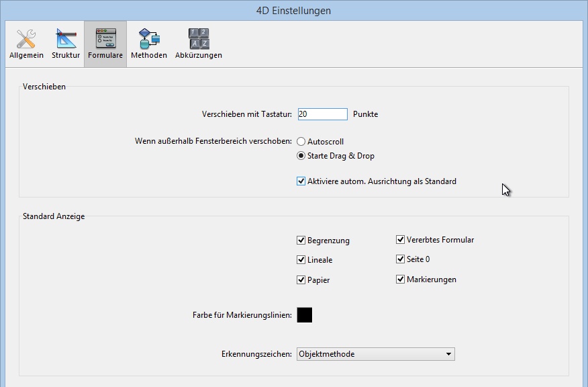Viewport: 588px width, 387px height.
Task: Toggle the Papier display checkbox
Action: tap(301, 280)
